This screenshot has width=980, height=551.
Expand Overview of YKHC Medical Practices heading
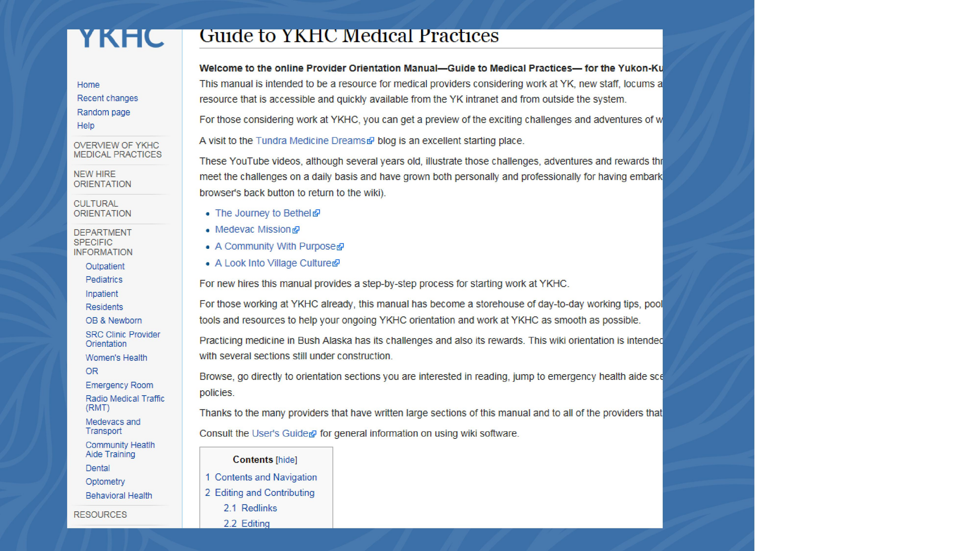point(117,150)
